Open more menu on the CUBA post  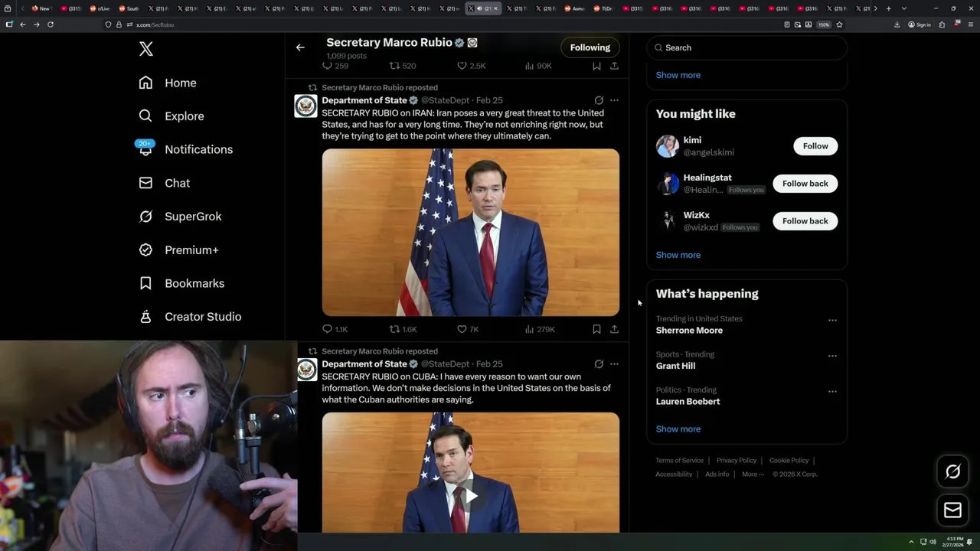(x=614, y=364)
